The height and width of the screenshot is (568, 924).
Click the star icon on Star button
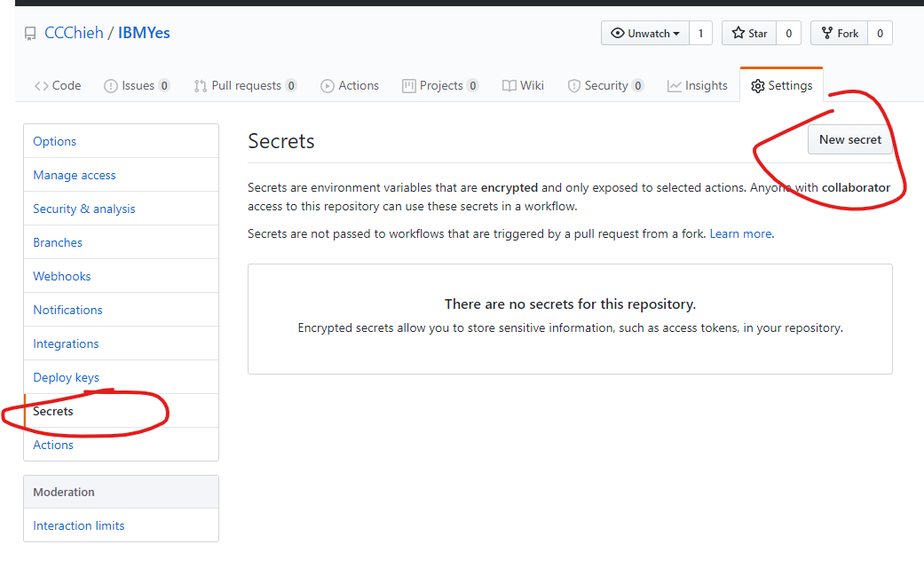coord(738,33)
